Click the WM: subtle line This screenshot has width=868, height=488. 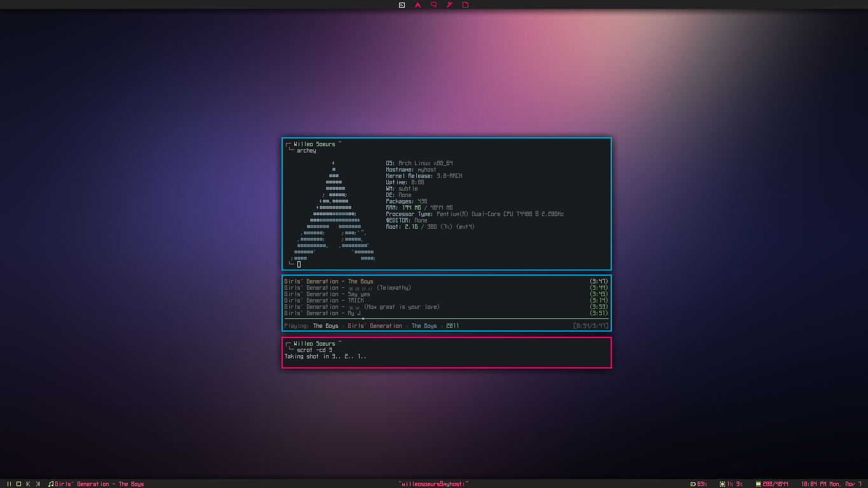click(402, 189)
